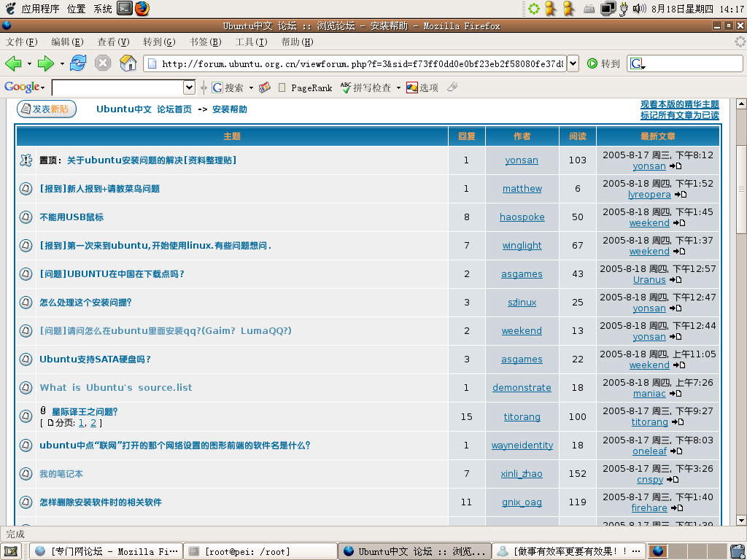The height and width of the screenshot is (560, 747).
Task: Click the 发表新贴 new post button
Action: [x=46, y=109]
